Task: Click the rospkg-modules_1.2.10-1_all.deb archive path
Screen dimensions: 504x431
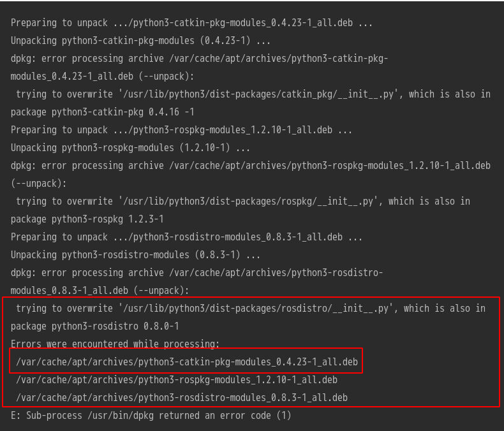Action: pyautogui.click(x=177, y=380)
